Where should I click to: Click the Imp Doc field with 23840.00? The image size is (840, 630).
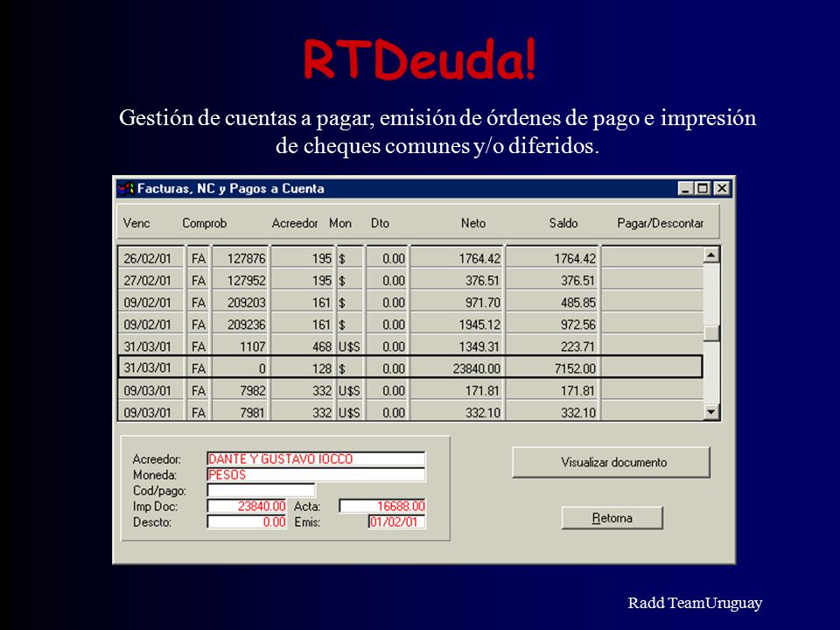click(x=247, y=507)
